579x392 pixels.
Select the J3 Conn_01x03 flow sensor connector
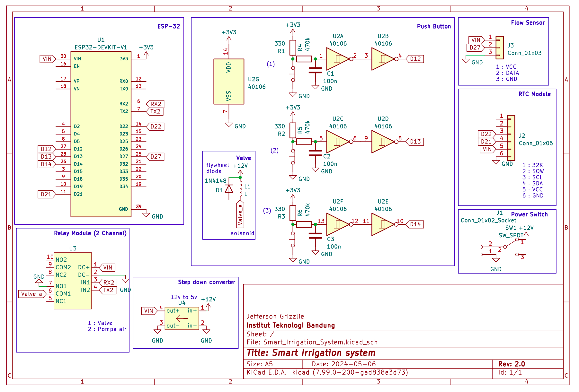click(500, 48)
